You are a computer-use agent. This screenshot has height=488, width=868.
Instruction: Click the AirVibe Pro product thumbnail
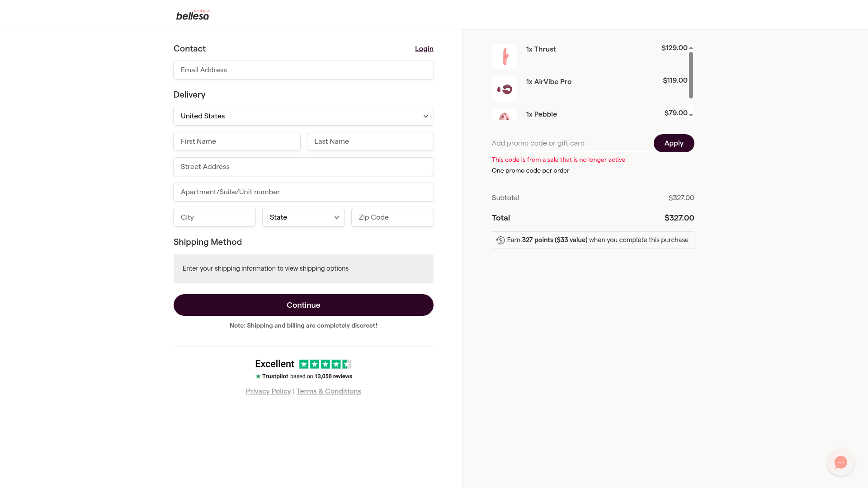pos(504,89)
